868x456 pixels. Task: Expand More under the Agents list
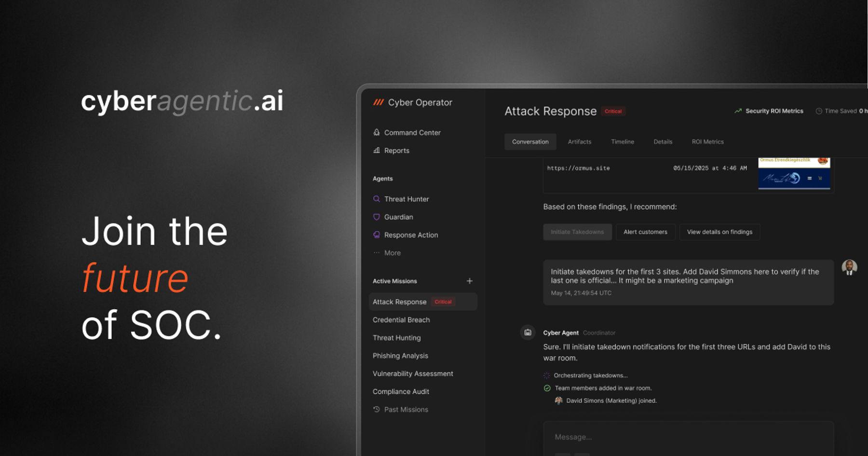pyautogui.click(x=392, y=253)
